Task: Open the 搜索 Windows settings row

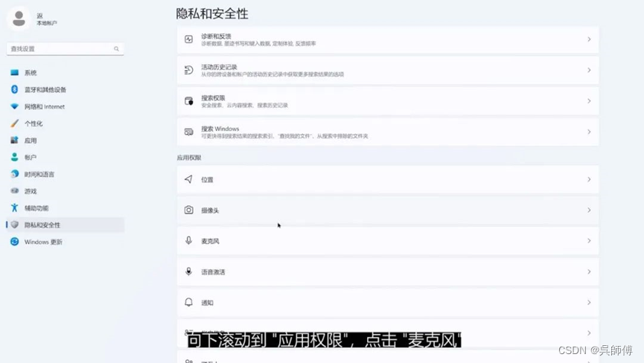Action: (388, 132)
